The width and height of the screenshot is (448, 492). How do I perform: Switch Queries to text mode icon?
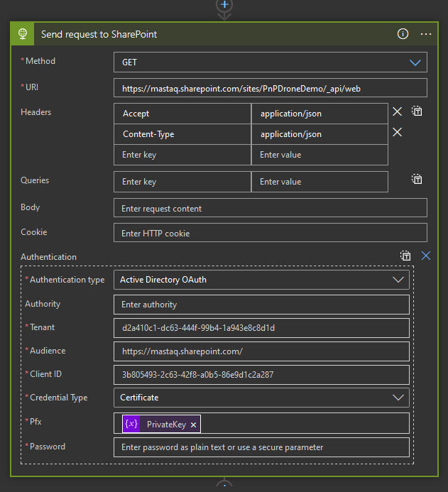[x=417, y=180]
